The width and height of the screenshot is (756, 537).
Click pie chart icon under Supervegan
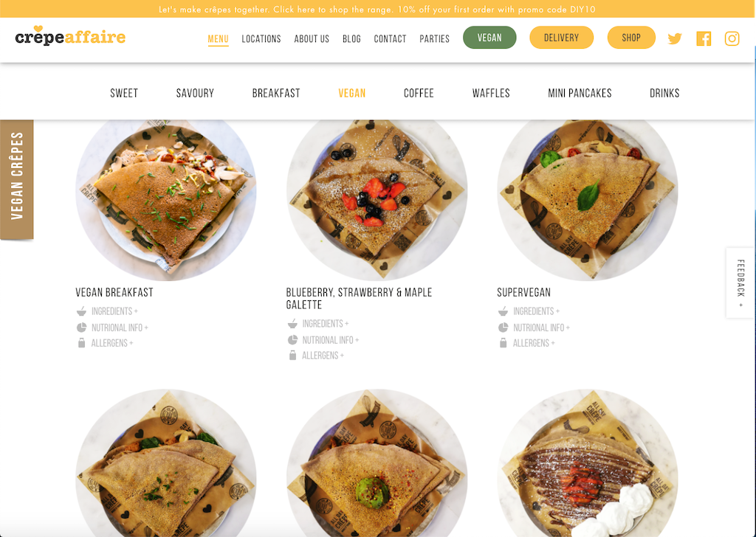point(503,328)
